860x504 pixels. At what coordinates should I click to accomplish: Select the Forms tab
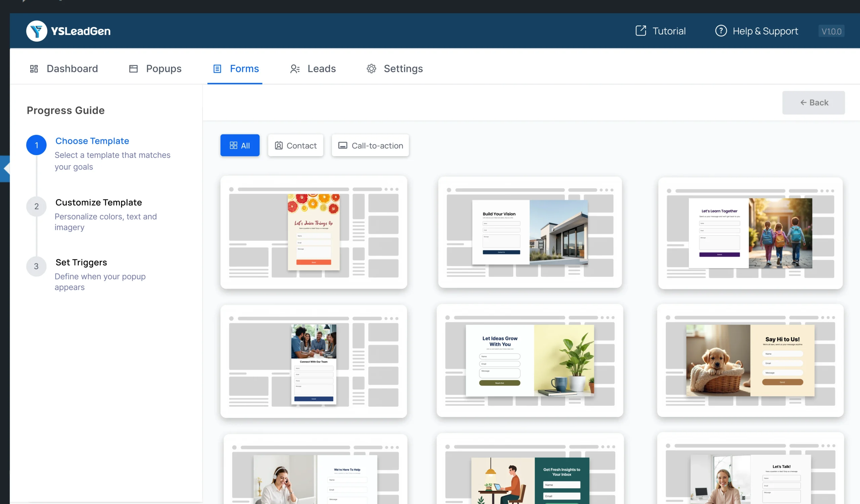tap(235, 68)
